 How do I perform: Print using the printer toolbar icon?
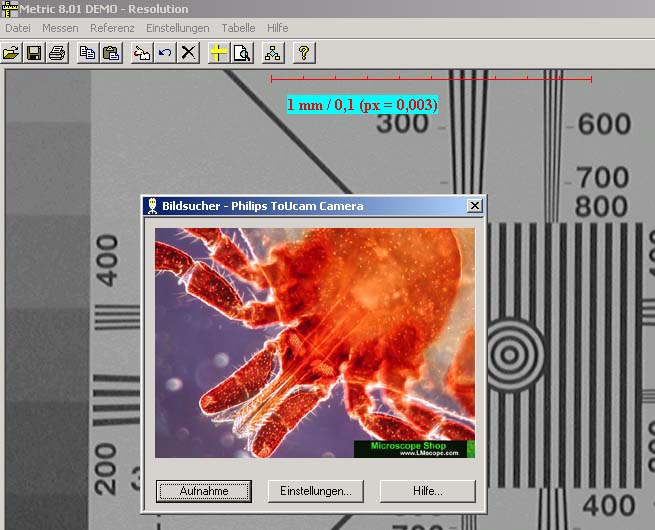pyautogui.click(x=57, y=53)
